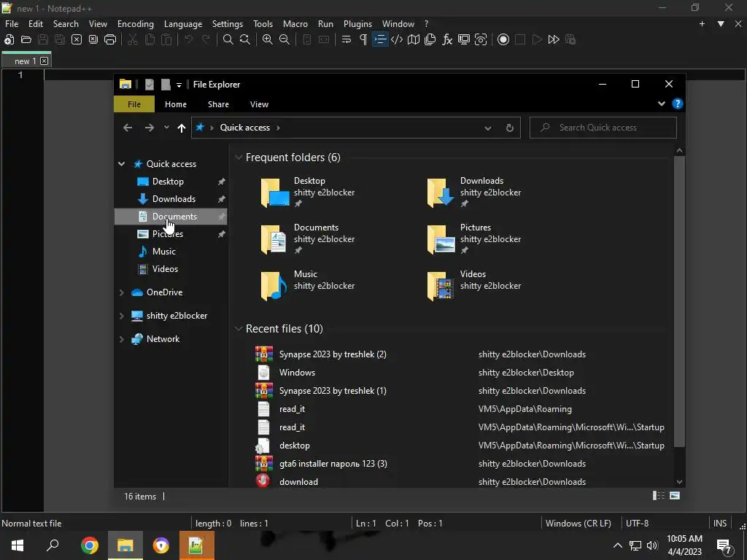The width and height of the screenshot is (747, 560).
Task: Expand the shitty e2blocker tree node
Action: pyautogui.click(x=122, y=316)
